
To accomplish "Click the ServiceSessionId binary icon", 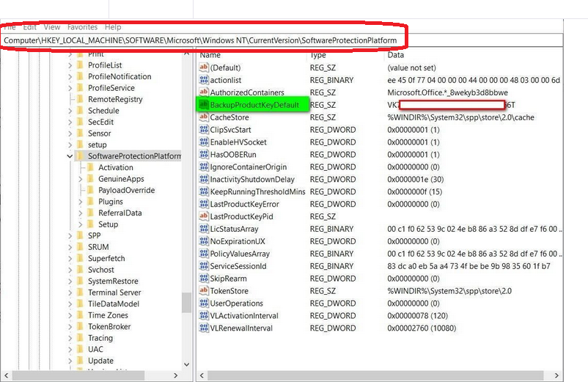I will (x=204, y=265).
